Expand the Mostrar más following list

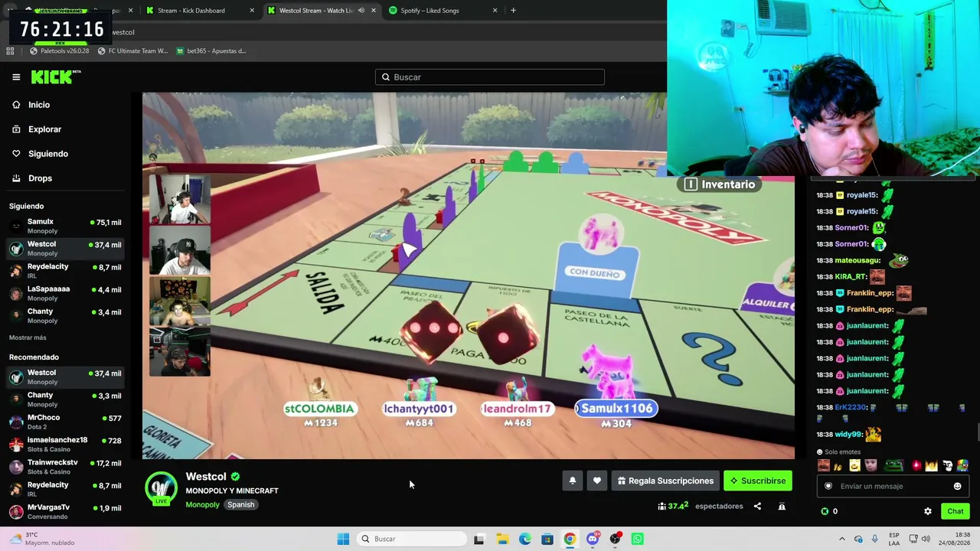pos(28,337)
